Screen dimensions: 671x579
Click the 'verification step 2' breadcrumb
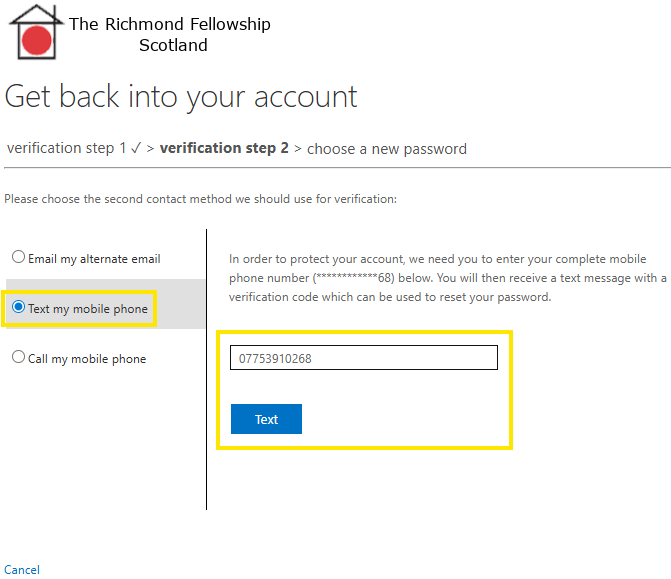[x=224, y=148]
